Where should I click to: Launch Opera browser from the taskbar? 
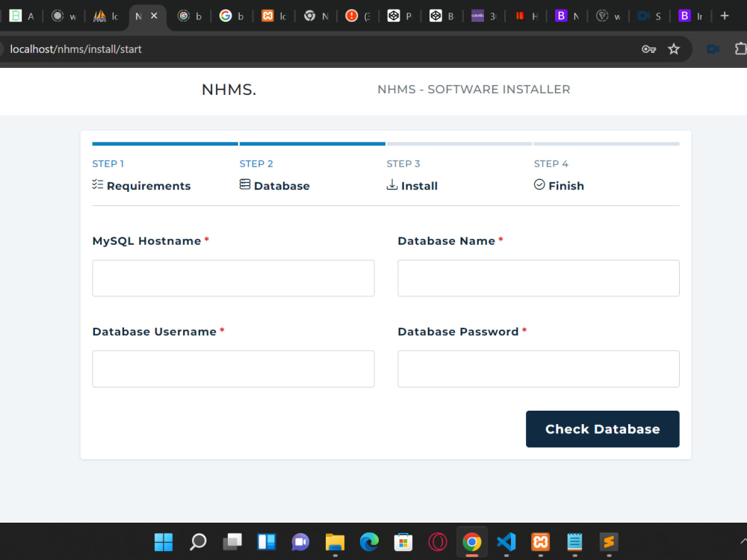pyautogui.click(x=437, y=542)
